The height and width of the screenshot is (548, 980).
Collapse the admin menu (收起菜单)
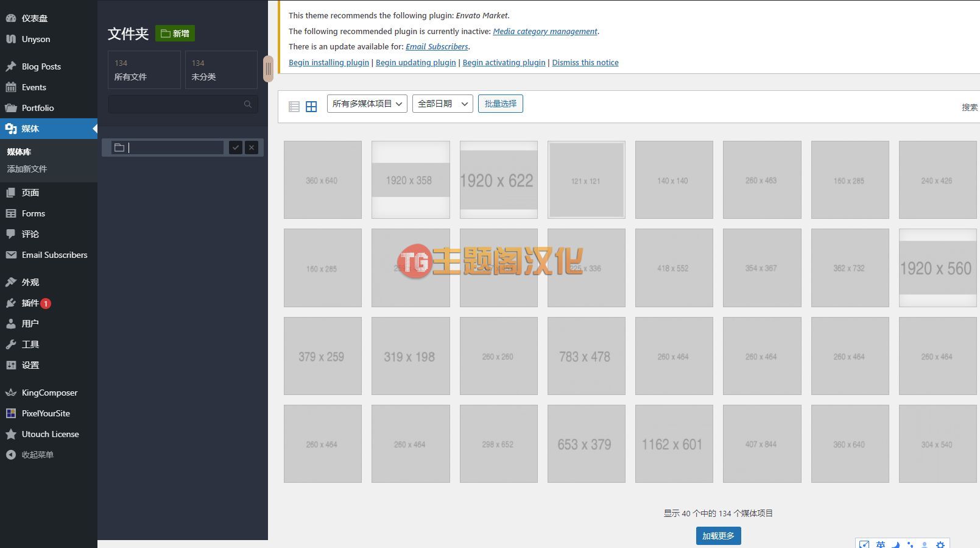(x=49, y=455)
